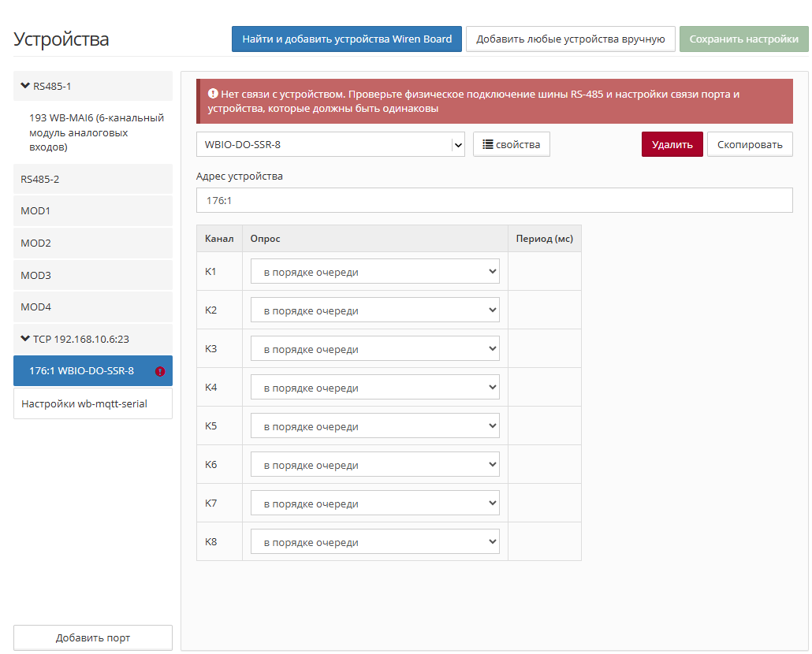
Task: Click the Период (мс) column header
Action: coord(544,239)
